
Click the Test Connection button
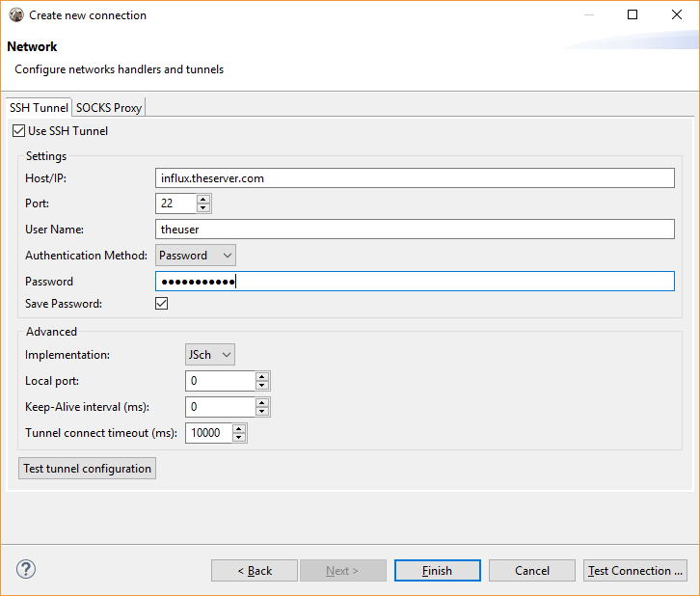pyautogui.click(x=634, y=571)
